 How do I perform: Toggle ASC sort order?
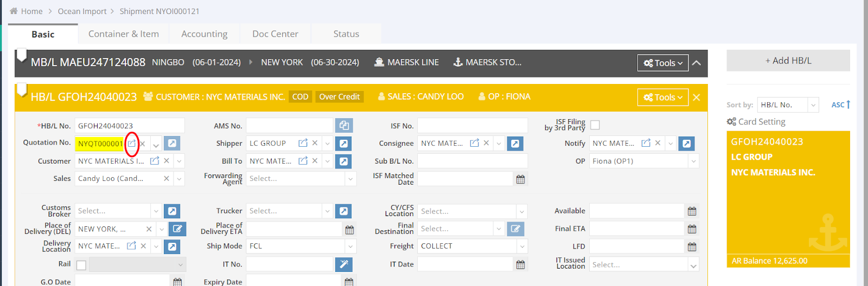tap(840, 105)
